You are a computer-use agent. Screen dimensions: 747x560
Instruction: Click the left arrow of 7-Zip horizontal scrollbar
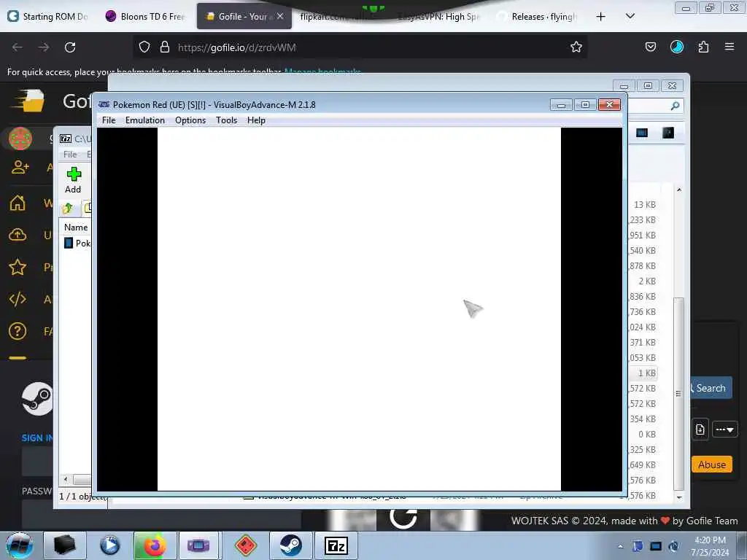[66, 480]
